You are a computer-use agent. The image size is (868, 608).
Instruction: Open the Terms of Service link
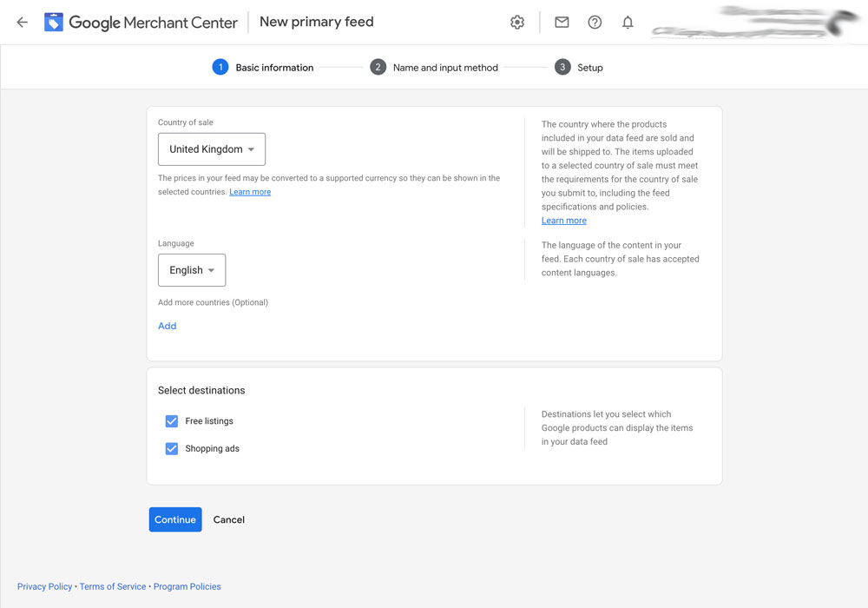coord(112,586)
